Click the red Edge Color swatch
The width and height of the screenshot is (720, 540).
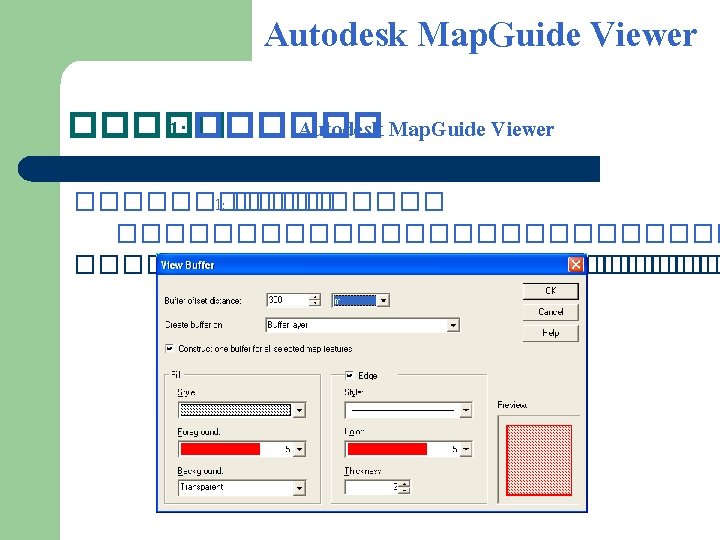(x=387, y=449)
